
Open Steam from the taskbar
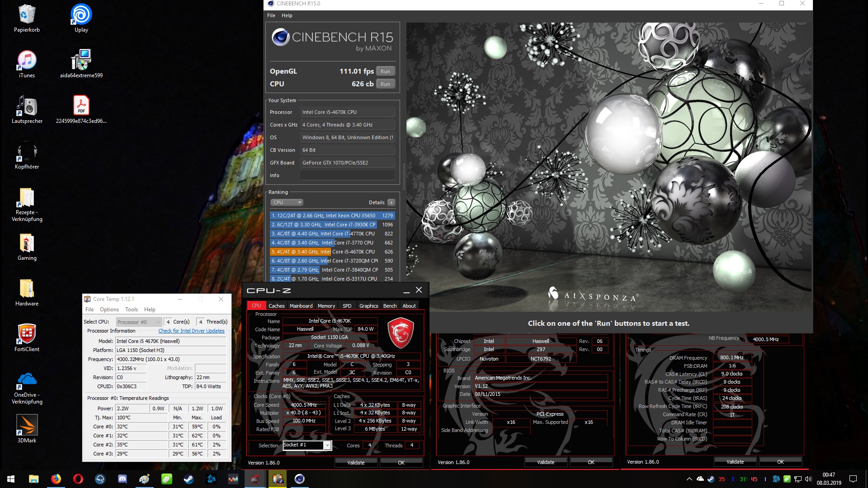point(189,479)
